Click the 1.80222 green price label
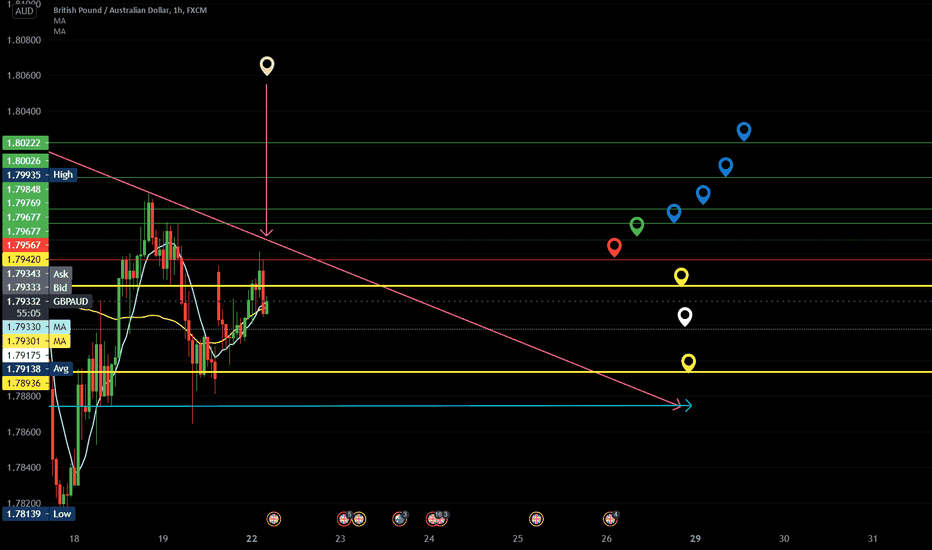 click(x=25, y=143)
